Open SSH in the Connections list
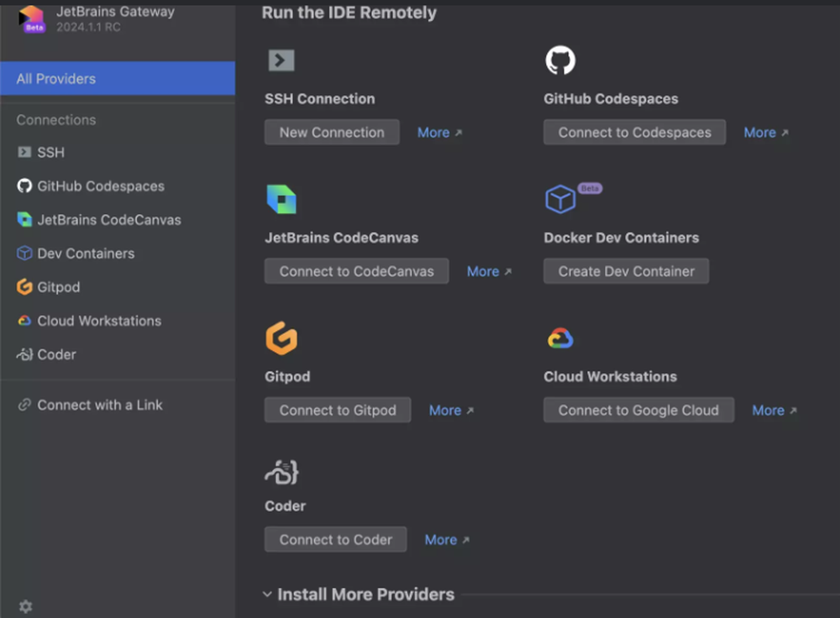This screenshot has height=618, width=840. [x=118, y=152]
